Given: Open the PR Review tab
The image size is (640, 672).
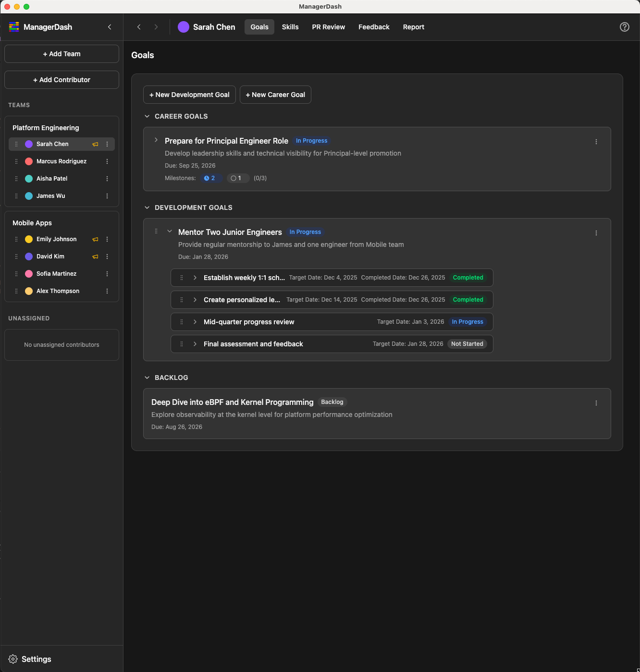Looking at the screenshot, I should pos(328,27).
